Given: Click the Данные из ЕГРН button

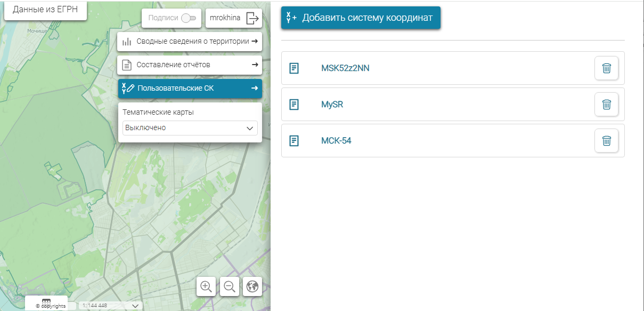Looking at the screenshot, I should [45, 10].
